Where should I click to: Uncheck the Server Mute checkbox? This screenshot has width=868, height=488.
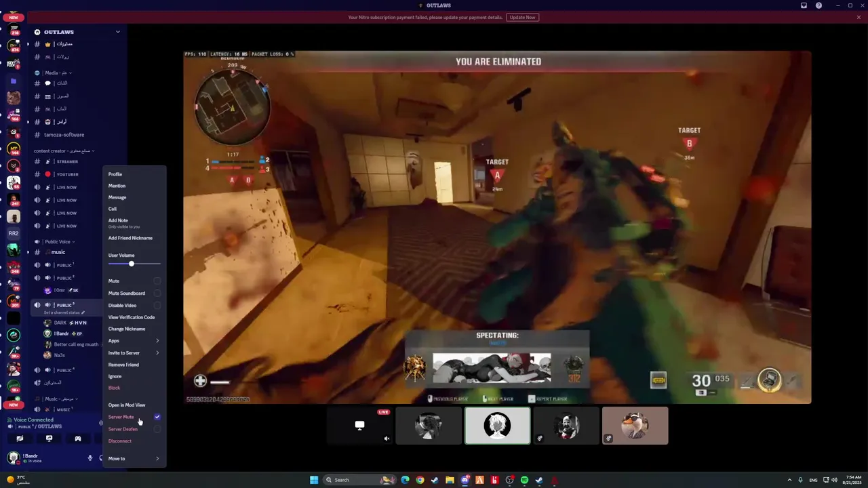point(157,417)
